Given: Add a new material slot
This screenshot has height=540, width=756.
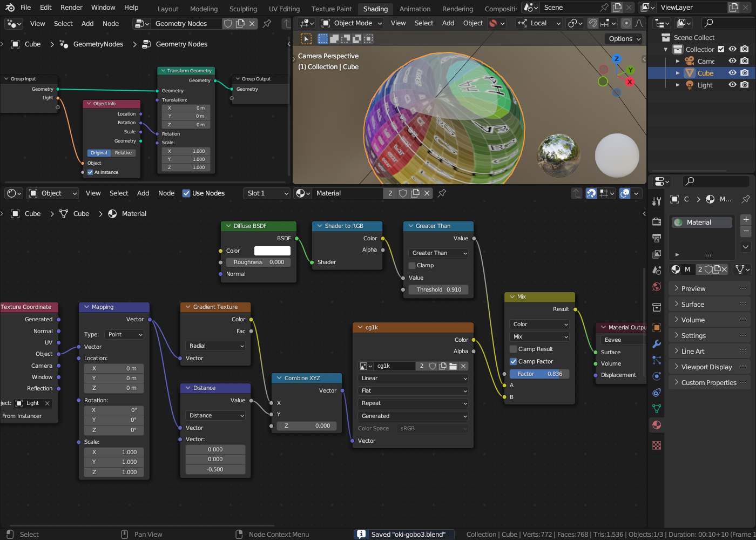Looking at the screenshot, I should 746,219.
